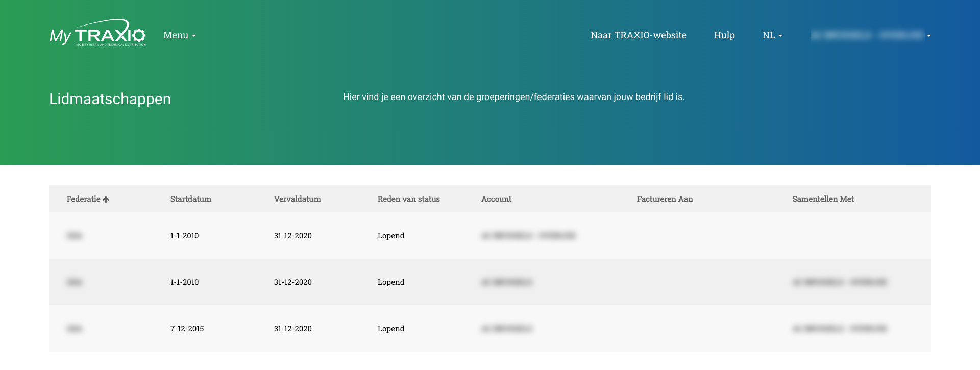This screenshot has height=370, width=980.
Task: Expand the NL language selector
Action: tap(772, 35)
